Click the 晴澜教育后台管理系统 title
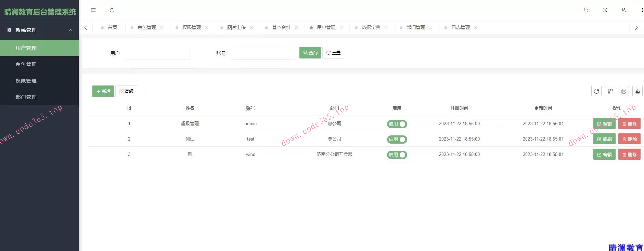Viewport: 644px width, 251px height. 40,12
